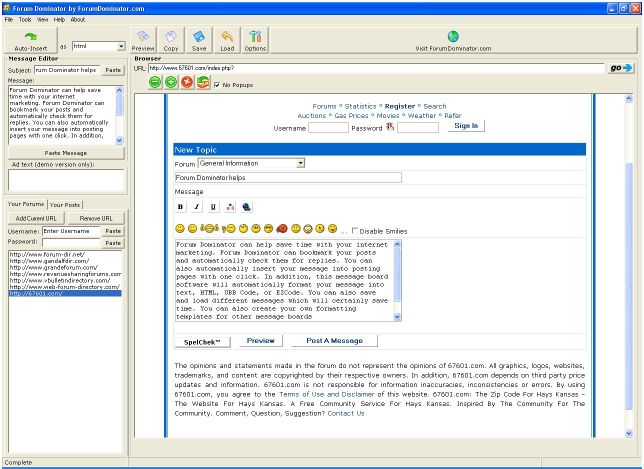Open the Terms of Use and Disclaimer link

point(327,394)
